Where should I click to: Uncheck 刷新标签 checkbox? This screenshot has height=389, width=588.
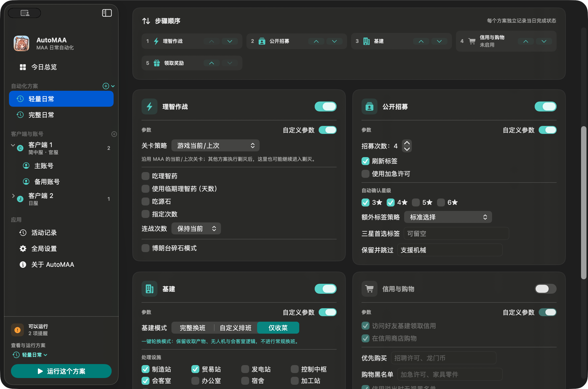click(x=366, y=161)
